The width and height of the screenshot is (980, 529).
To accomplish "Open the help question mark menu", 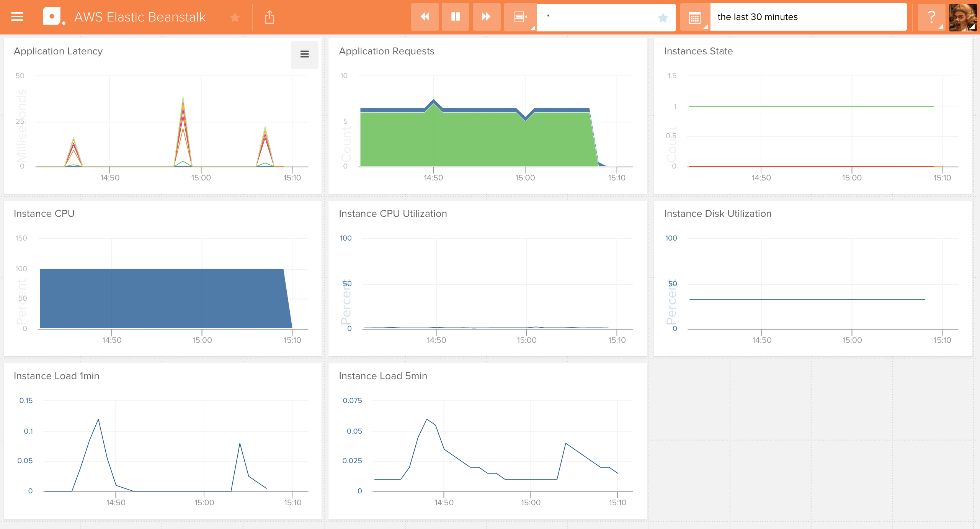I will [x=931, y=17].
